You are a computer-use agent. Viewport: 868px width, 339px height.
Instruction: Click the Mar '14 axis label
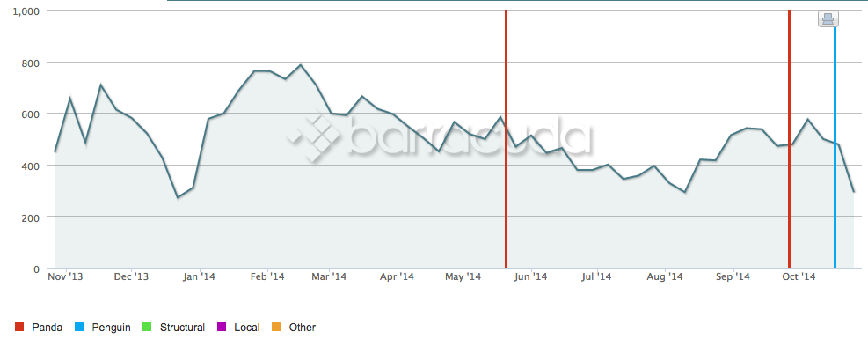329,276
